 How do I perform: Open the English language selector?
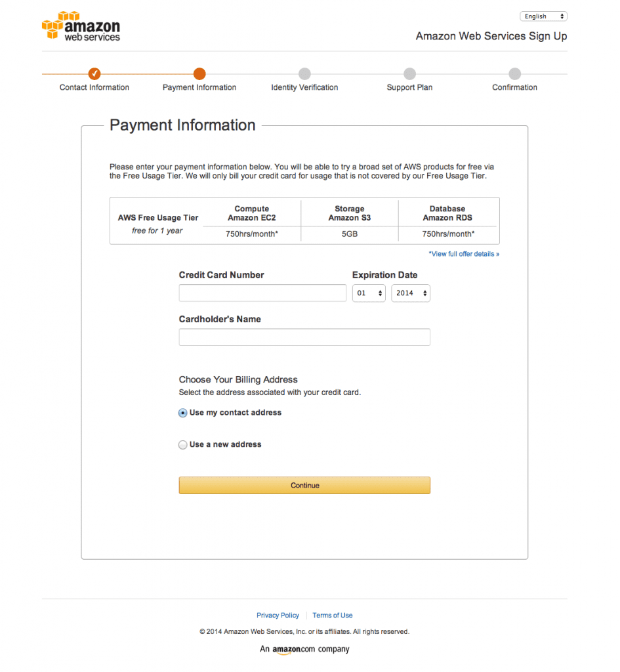click(543, 16)
